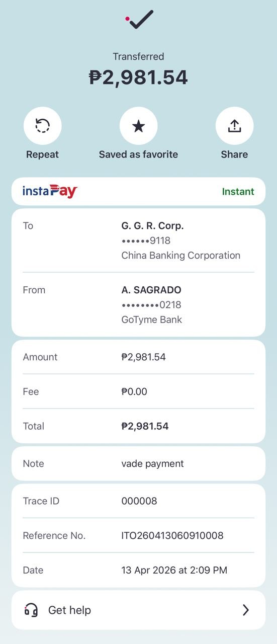The height and width of the screenshot is (644, 277).
Task: Click recipient name G. G. R. Corp.
Action: [153, 226]
